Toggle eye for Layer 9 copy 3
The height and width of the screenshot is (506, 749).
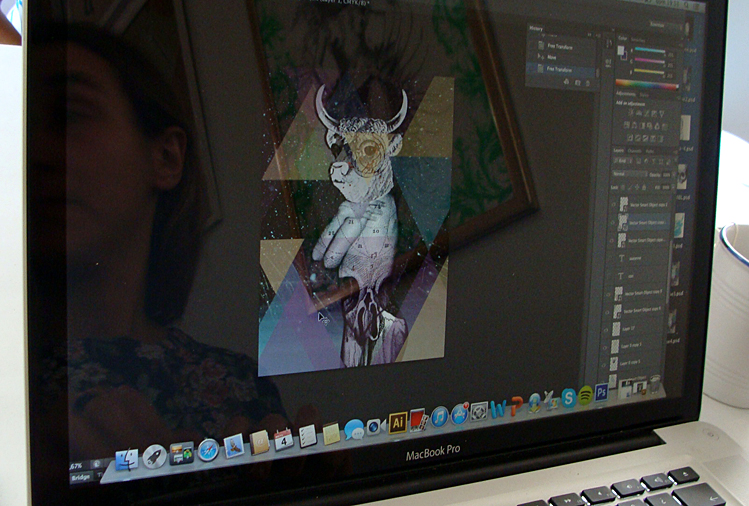[x=606, y=346]
